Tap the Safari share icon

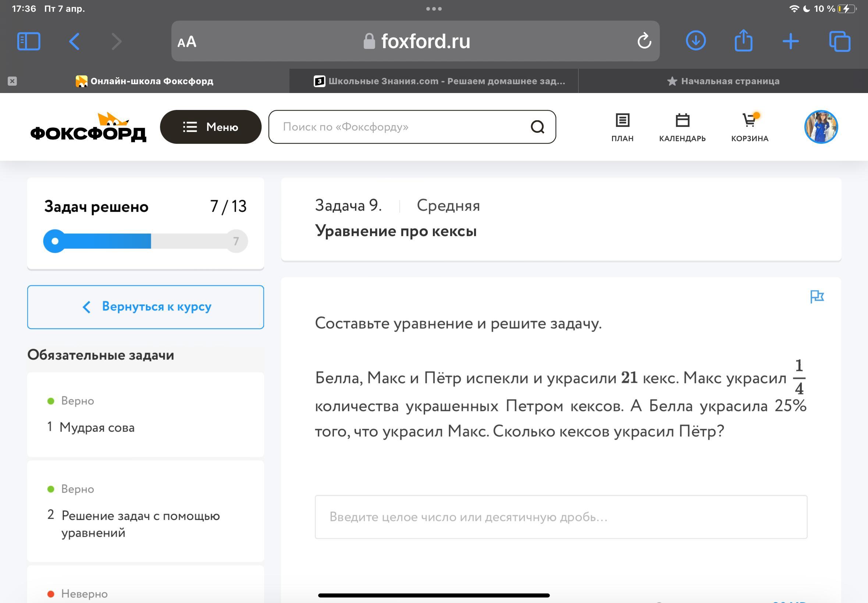(x=743, y=40)
